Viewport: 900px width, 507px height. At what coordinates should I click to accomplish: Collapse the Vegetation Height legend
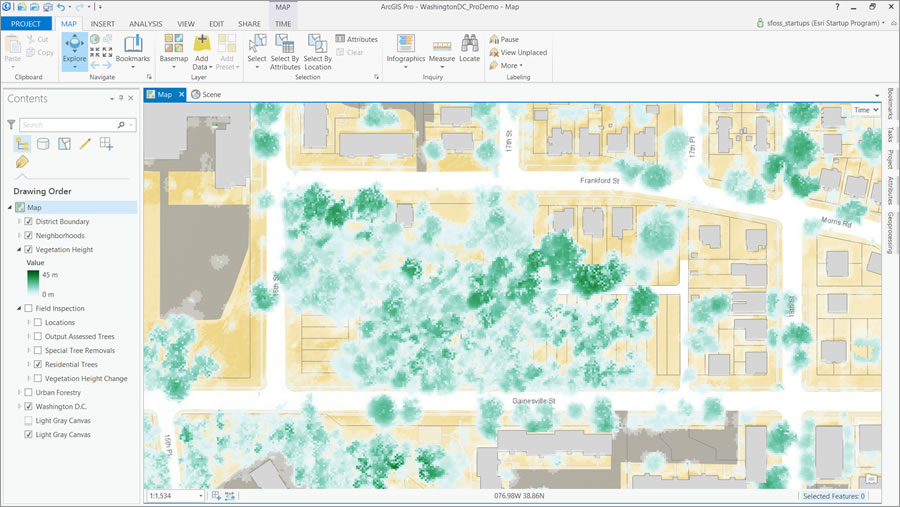click(19, 249)
